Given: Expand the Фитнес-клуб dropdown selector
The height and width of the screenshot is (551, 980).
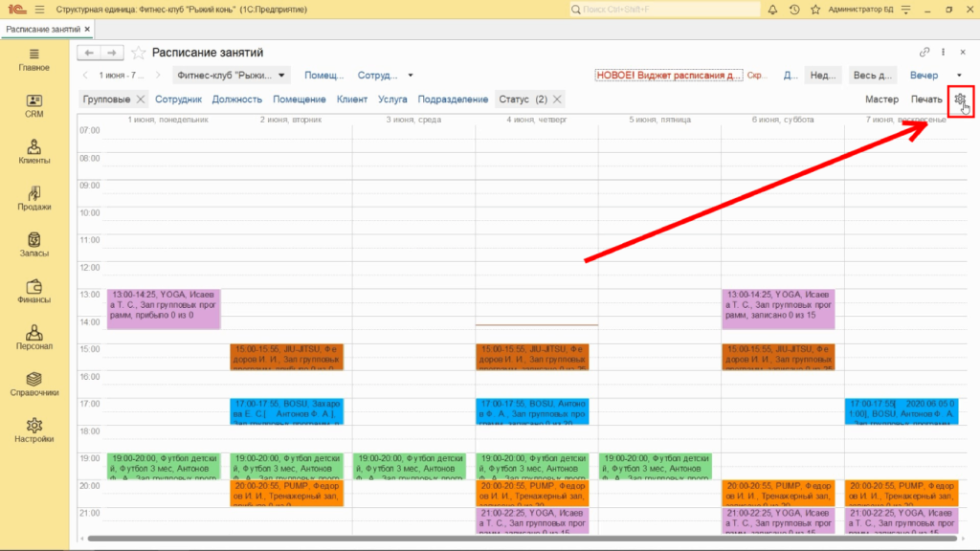Looking at the screenshot, I should point(281,75).
